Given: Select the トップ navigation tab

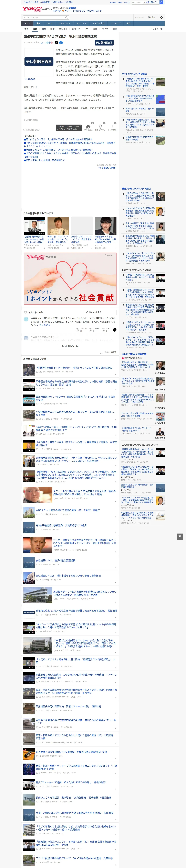Looking at the screenshot, I should (27, 24).
